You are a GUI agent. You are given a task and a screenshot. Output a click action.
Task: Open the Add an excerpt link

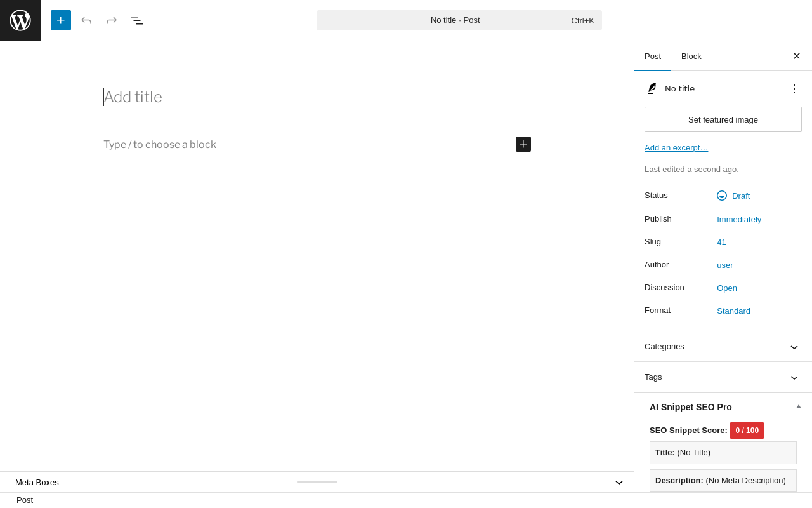(676, 148)
